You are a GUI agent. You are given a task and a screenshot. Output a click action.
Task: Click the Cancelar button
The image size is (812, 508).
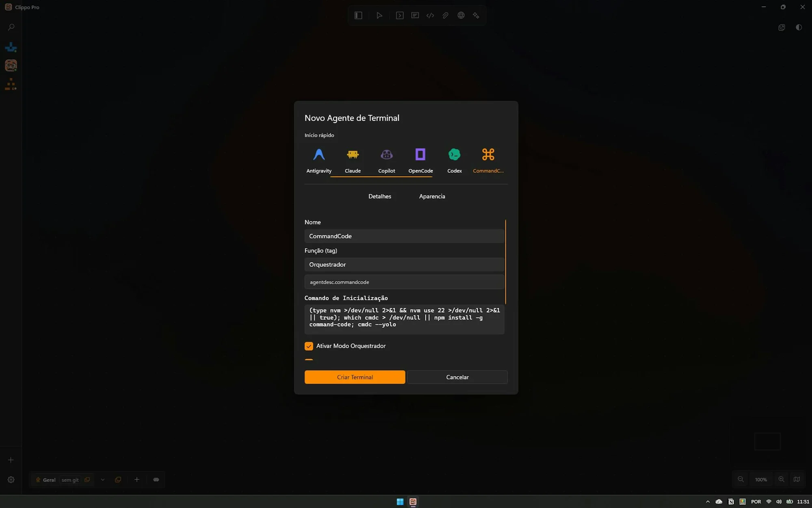tap(457, 377)
